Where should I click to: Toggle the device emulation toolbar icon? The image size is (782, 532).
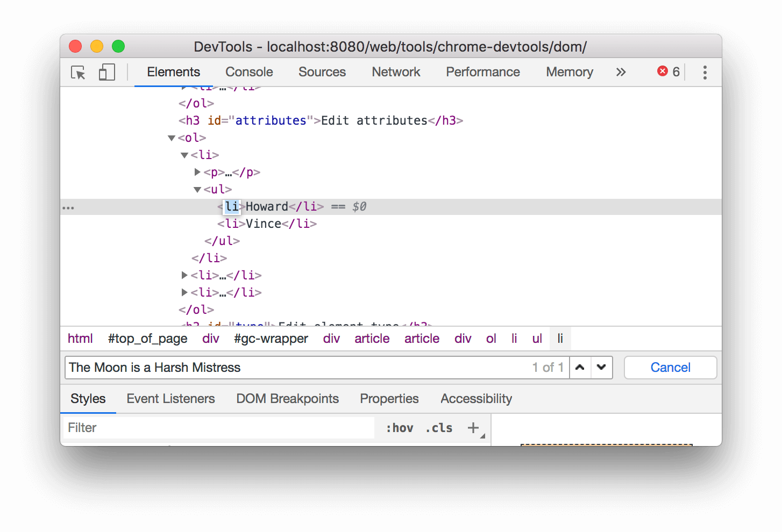tap(106, 72)
